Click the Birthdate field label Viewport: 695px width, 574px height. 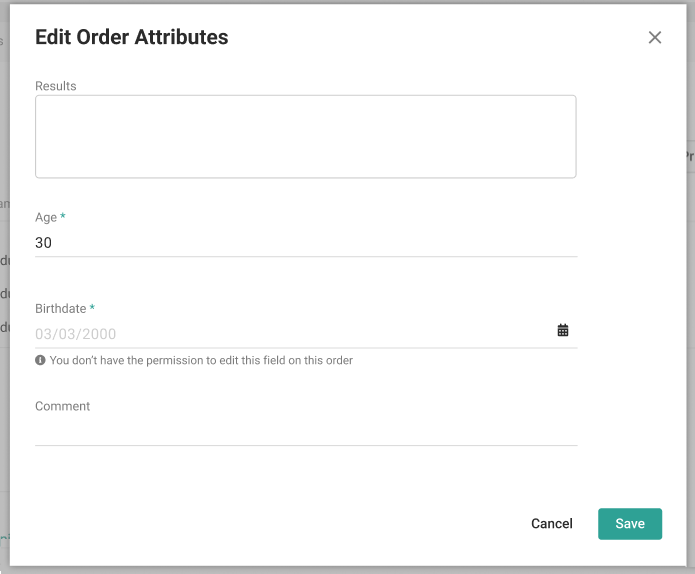pyautogui.click(x=61, y=309)
